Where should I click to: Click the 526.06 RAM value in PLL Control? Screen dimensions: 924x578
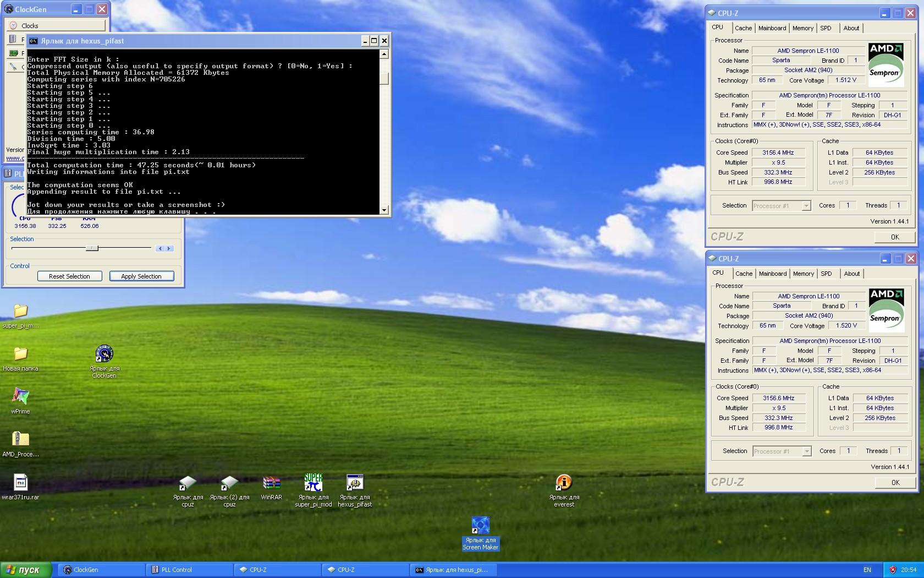click(90, 226)
